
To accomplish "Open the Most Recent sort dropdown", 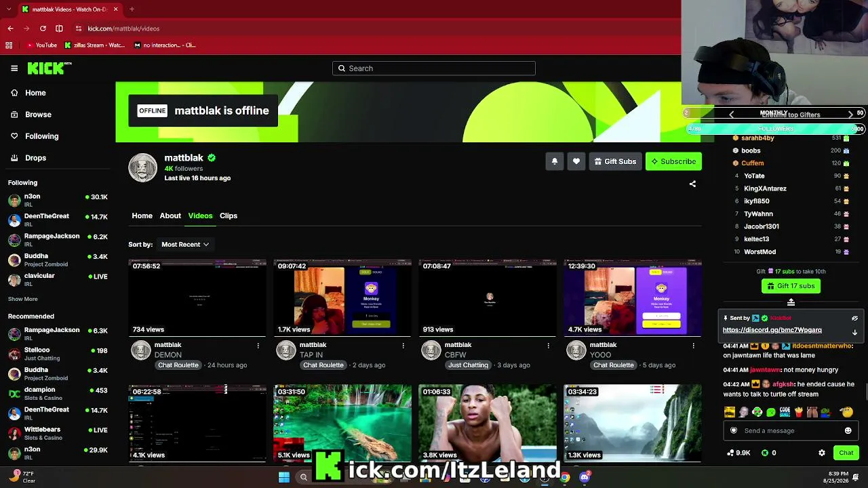I will point(185,244).
